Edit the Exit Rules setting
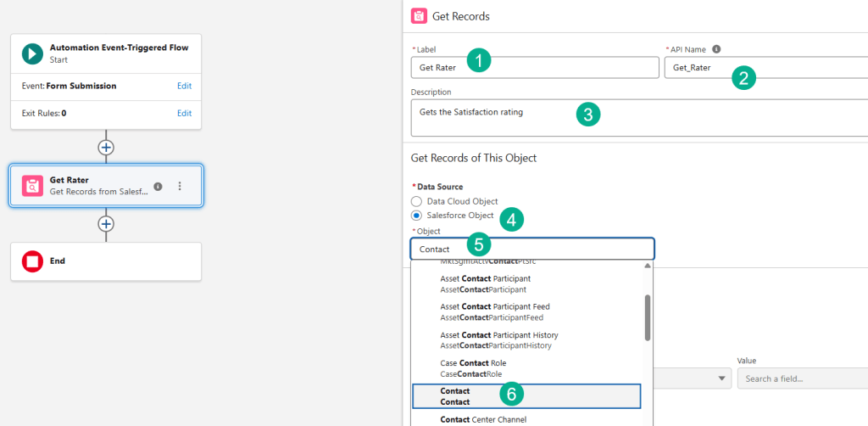 pyautogui.click(x=183, y=113)
